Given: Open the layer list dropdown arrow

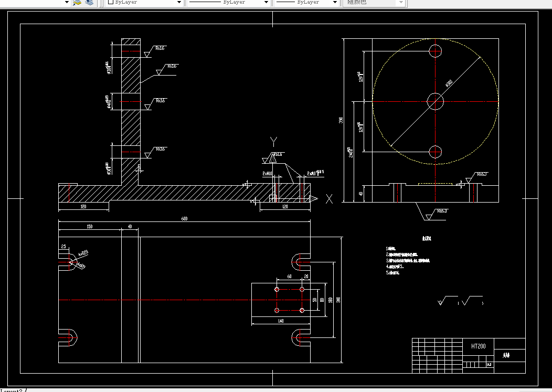Looking at the screenshot, I should (x=67, y=2).
